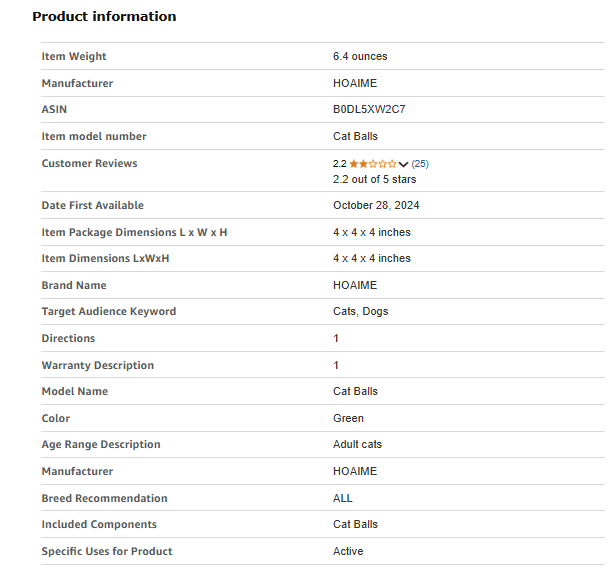
Task: Click the 2.2 rating number before the stars
Action: pyautogui.click(x=339, y=164)
